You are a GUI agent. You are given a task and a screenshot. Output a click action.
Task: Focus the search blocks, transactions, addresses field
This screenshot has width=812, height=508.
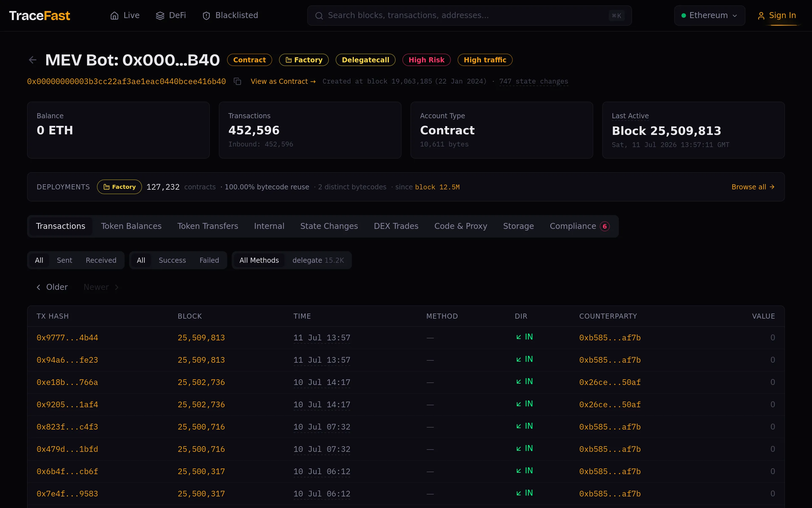(x=469, y=16)
